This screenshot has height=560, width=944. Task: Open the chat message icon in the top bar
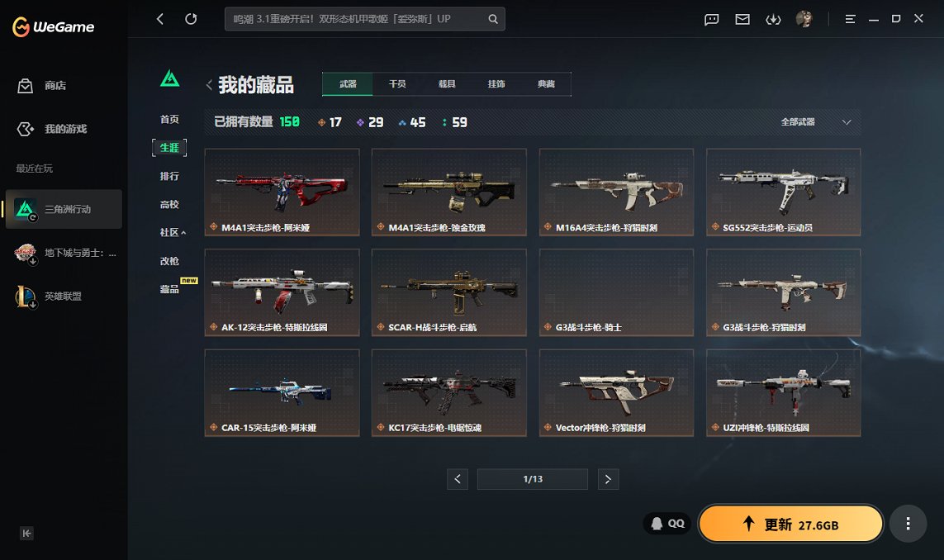712,19
